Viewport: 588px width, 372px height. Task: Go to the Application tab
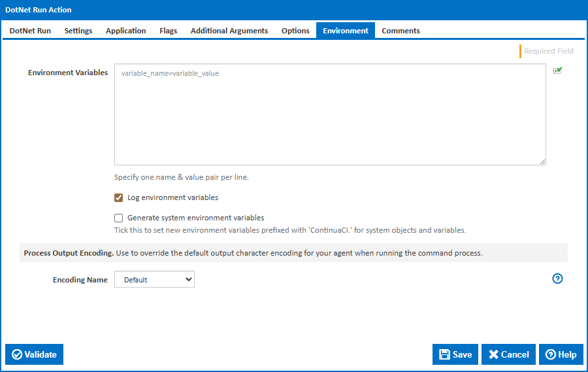(125, 31)
